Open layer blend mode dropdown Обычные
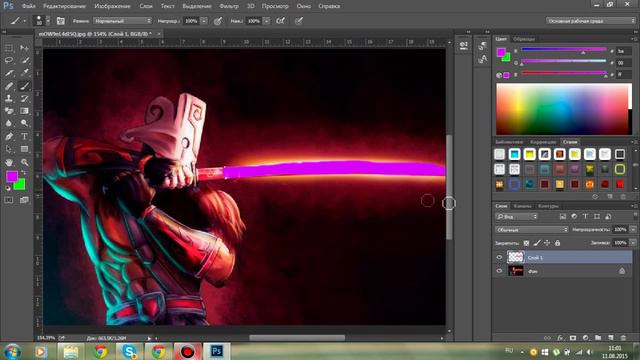Image resolution: width=640 pixels, height=360 pixels. (532, 230)
